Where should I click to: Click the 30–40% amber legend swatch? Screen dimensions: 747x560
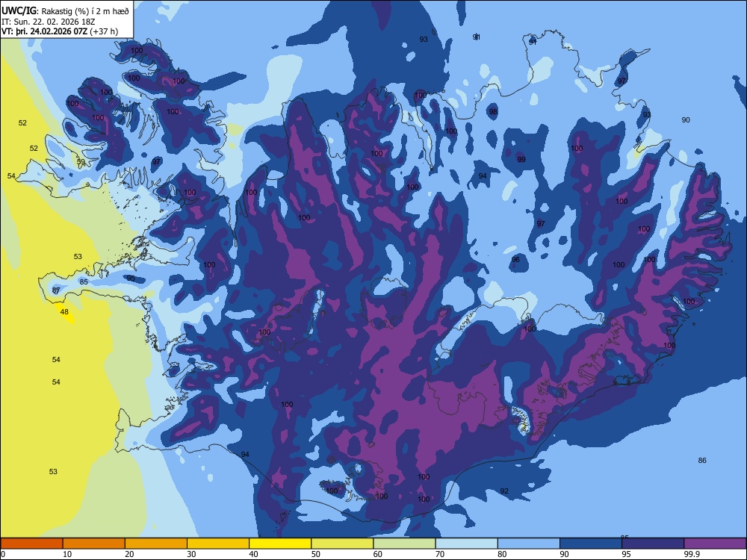click(218, 544)
